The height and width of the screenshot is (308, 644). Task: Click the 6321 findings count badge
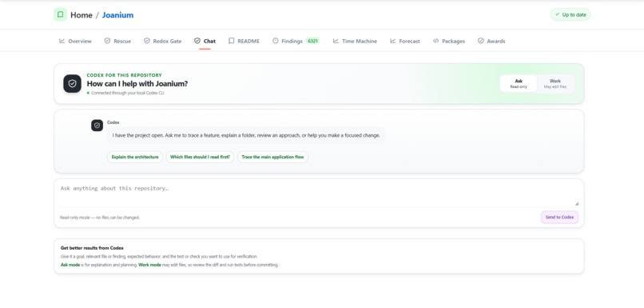pos(313,41)
